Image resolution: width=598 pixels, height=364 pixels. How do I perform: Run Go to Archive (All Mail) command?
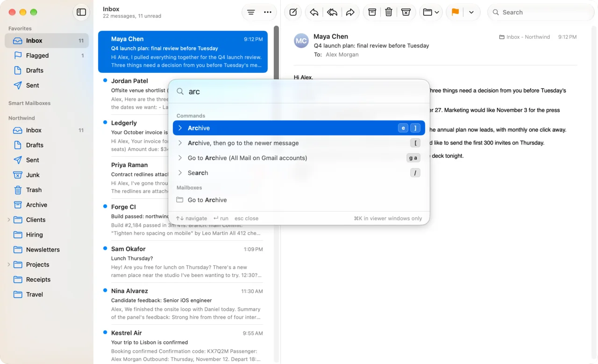tap(299, 158)
